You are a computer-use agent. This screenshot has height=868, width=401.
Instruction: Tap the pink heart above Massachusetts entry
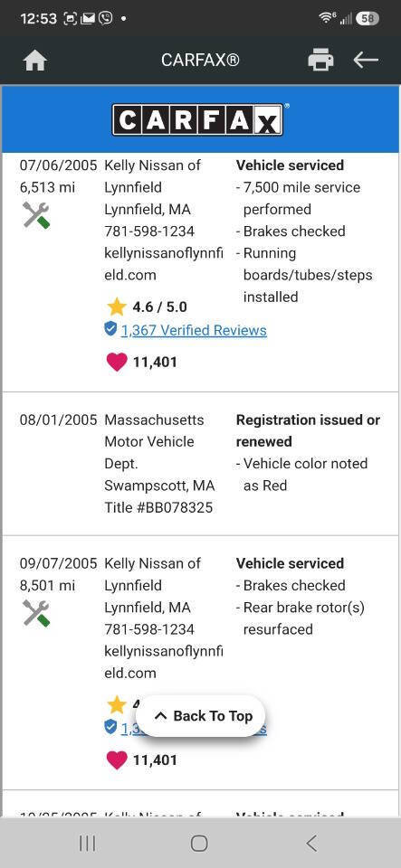pyautogui.click(x=116, y=362)
